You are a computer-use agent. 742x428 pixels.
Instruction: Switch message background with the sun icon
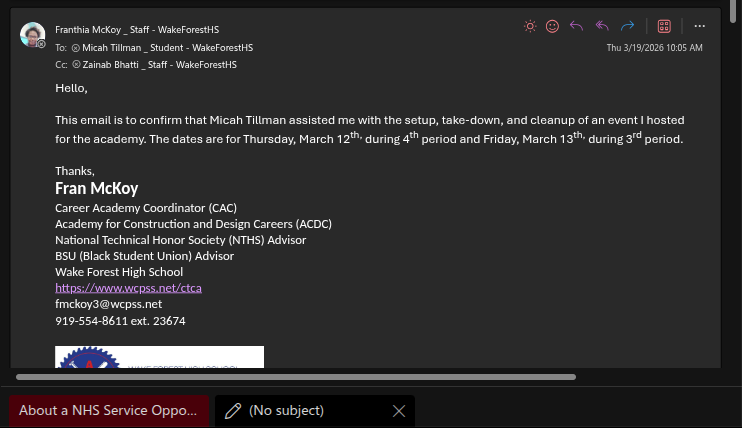coord(530,26)
